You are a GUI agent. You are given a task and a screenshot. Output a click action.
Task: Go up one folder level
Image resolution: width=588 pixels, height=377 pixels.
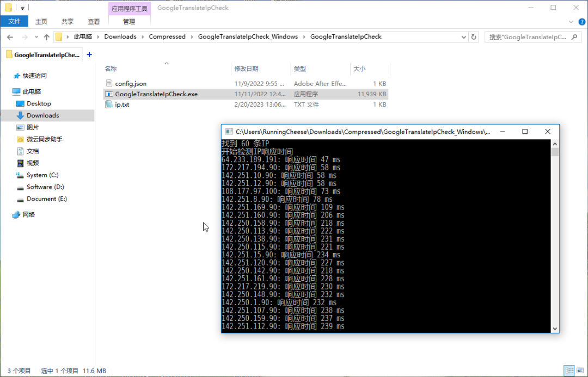(x=46, y=37)
